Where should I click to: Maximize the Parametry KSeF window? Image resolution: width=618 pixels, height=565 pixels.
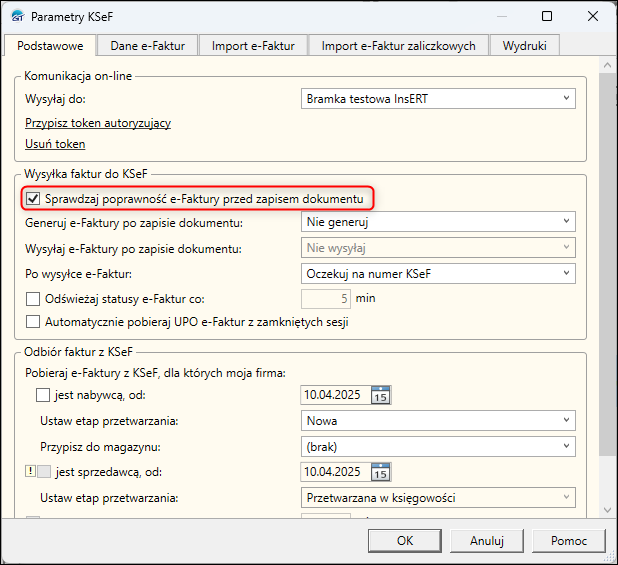pyautogui.click(x=547, y=17)
